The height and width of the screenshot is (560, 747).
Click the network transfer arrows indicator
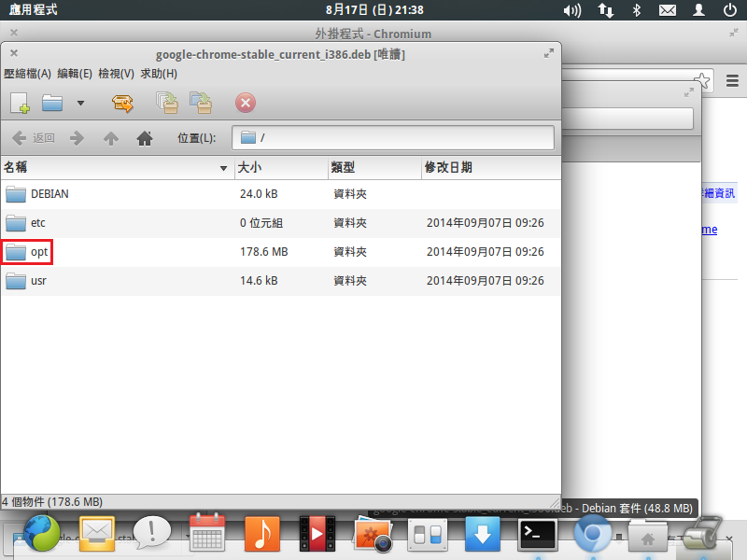click(x=605, y=10)
